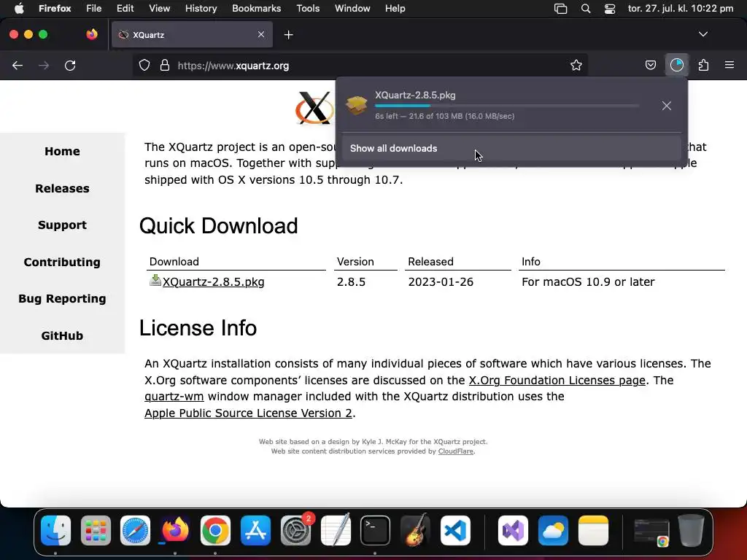Go back using the back arrow
Image resolution: width=747 pixels, height=560 pixels.
click(x=18, y=66)
